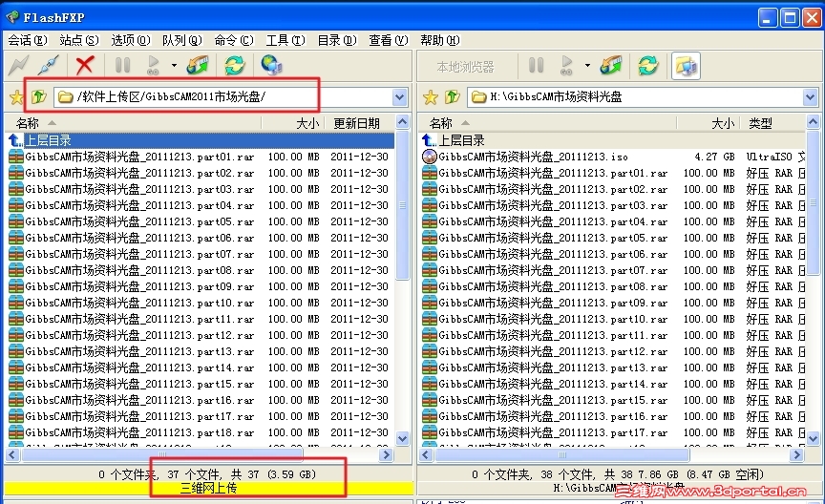
Task: Click the right pane parent folder up icon
Action: point(453,96)
